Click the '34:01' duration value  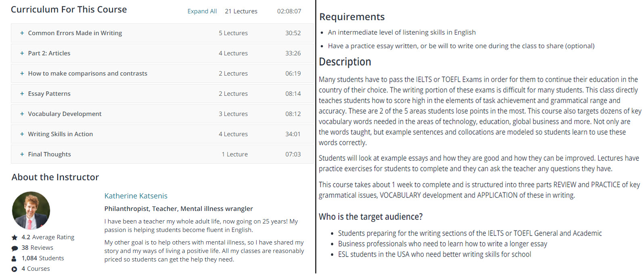tap(293, 134)
